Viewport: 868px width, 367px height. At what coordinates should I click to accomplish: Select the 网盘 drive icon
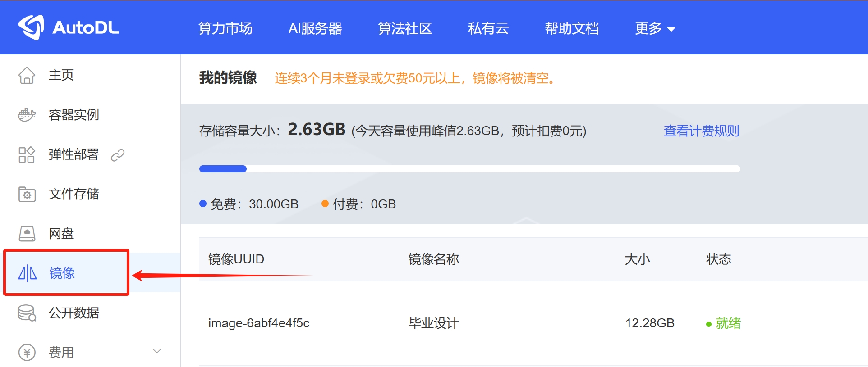click(x=27, y=234)
